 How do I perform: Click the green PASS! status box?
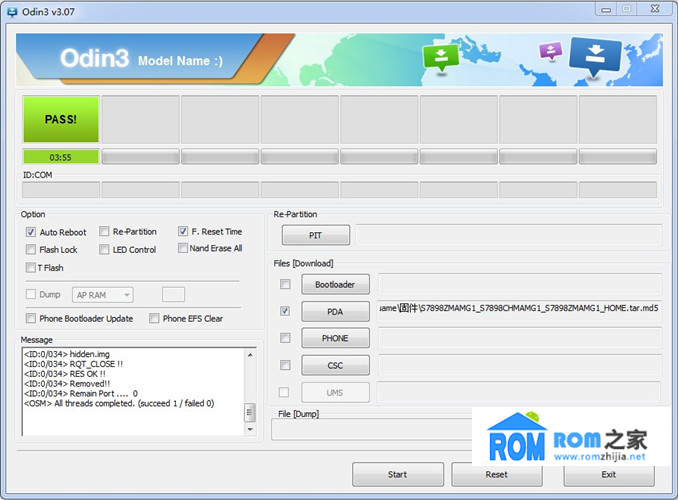point(61,119)
